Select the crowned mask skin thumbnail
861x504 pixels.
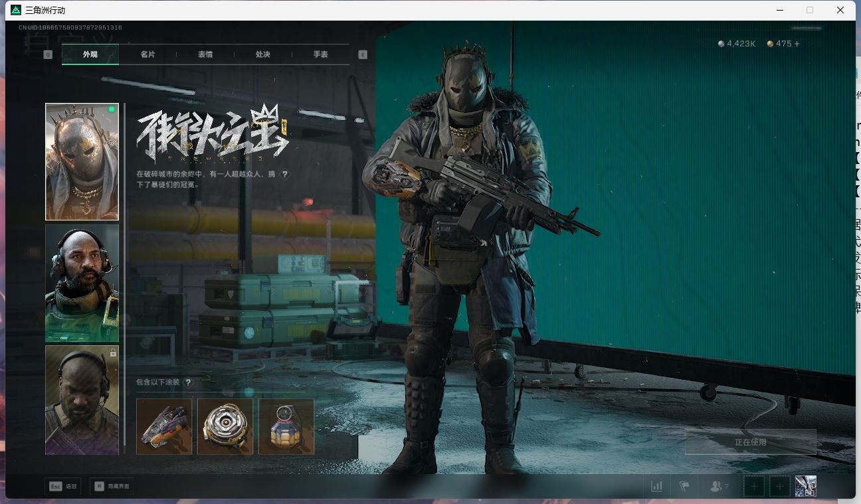coord(82,161)
